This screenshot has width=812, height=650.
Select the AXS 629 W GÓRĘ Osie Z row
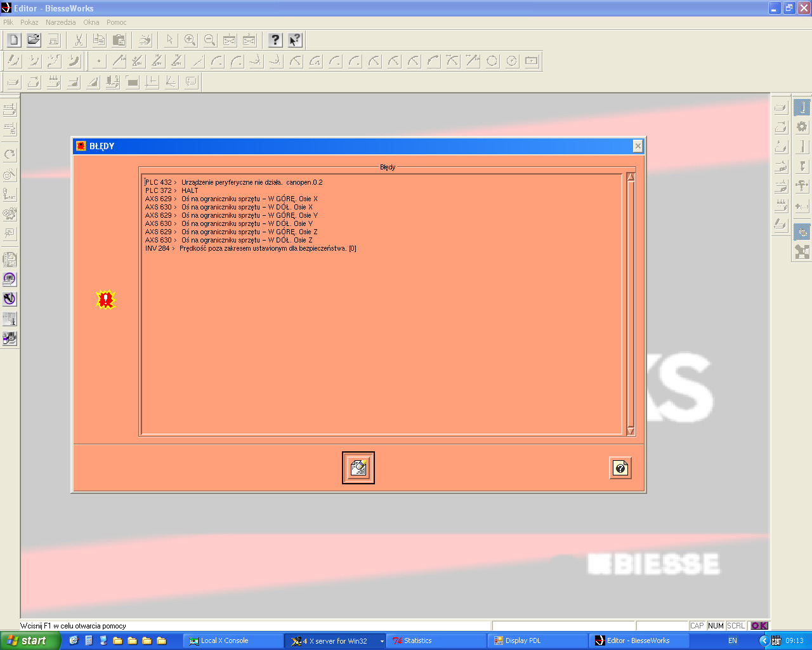[x=231, y=232]
